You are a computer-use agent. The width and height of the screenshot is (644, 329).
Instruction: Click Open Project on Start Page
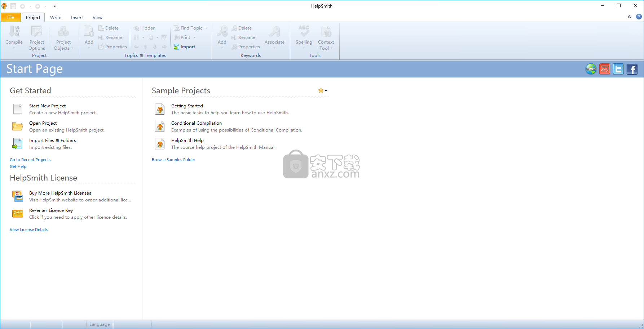(43, 123)
